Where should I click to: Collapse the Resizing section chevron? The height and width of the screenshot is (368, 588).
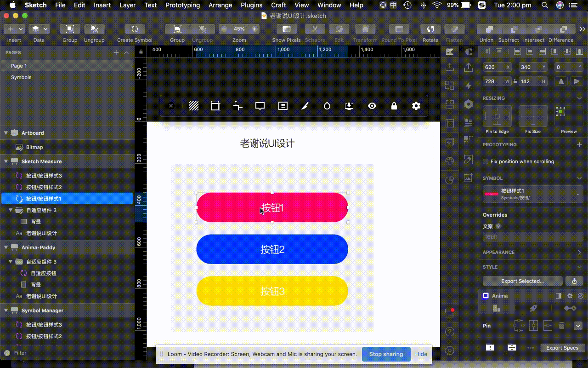(x=579, y=98)
